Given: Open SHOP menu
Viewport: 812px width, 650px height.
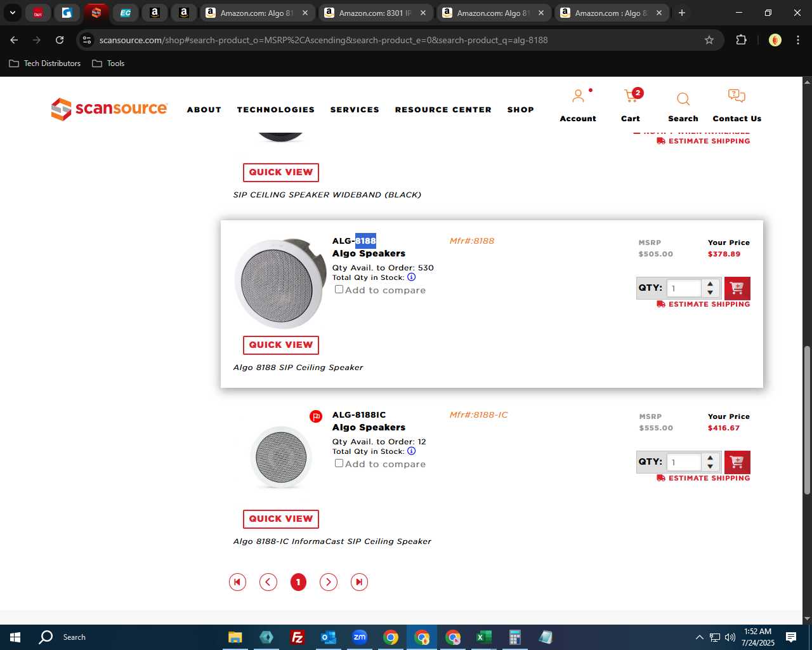Looking at the screenshot, I should click(x=521, y=110).
